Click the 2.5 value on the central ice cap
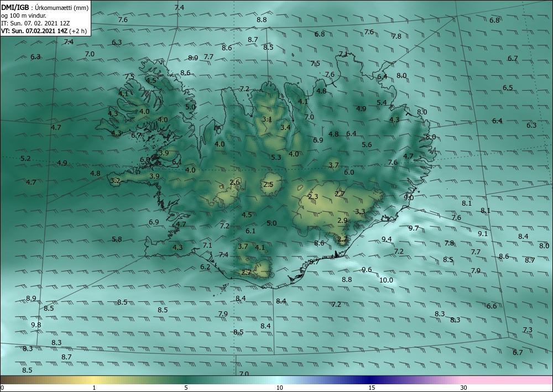 (x=268, y=185)
